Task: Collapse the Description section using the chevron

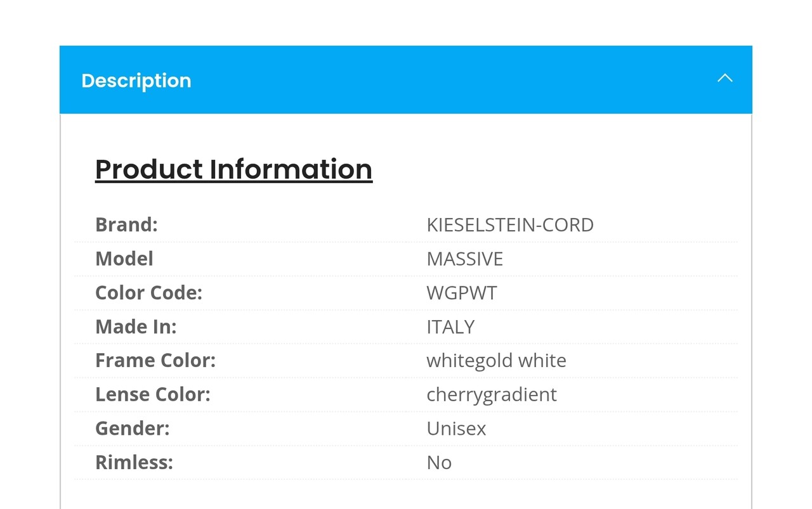Action: coord(724,79)
